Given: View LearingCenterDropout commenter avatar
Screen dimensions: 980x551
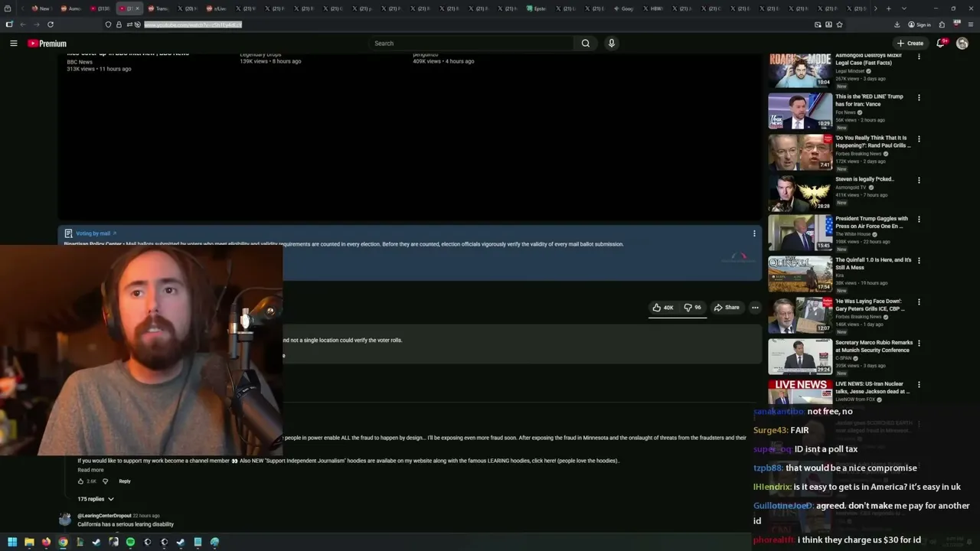Looking at the screenshot, I should coord(66,520).
